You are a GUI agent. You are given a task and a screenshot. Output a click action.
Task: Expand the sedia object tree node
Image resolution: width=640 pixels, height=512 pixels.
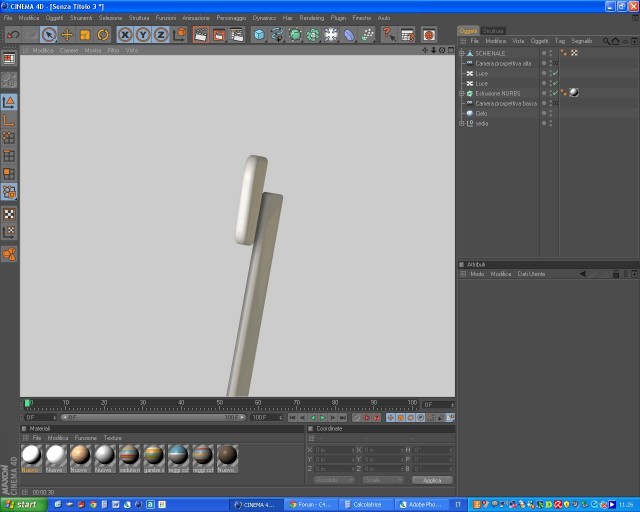coord(462,123)
